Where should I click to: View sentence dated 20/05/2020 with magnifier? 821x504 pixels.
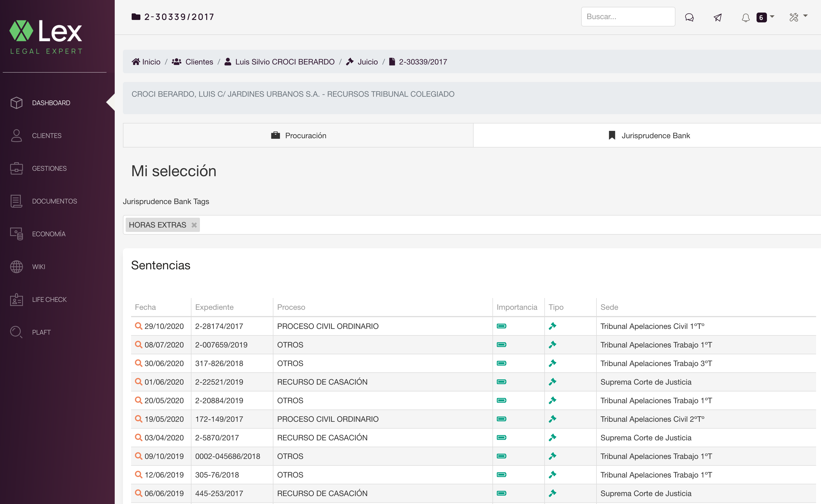[x=139, y=400]
